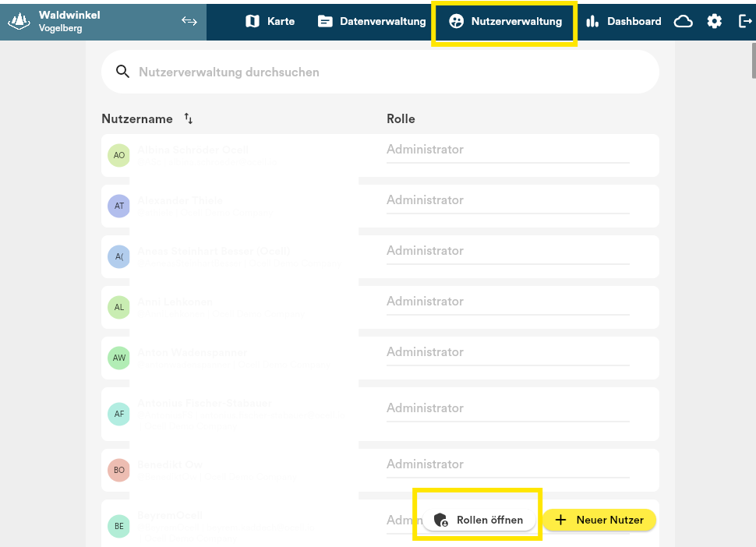Open role dropdown for AL user
This screenshot has width=756, height=547.
[507, 302]
